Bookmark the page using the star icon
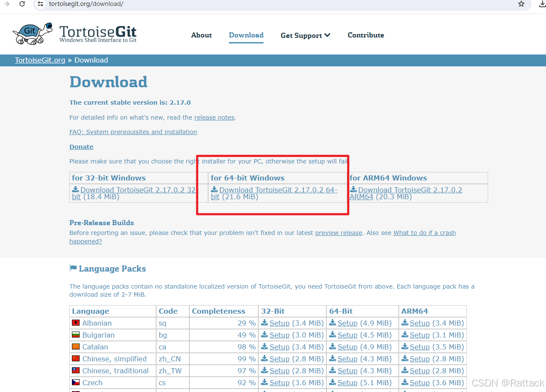Viewport: 546px width, 392px height. [x=521, y=5]
